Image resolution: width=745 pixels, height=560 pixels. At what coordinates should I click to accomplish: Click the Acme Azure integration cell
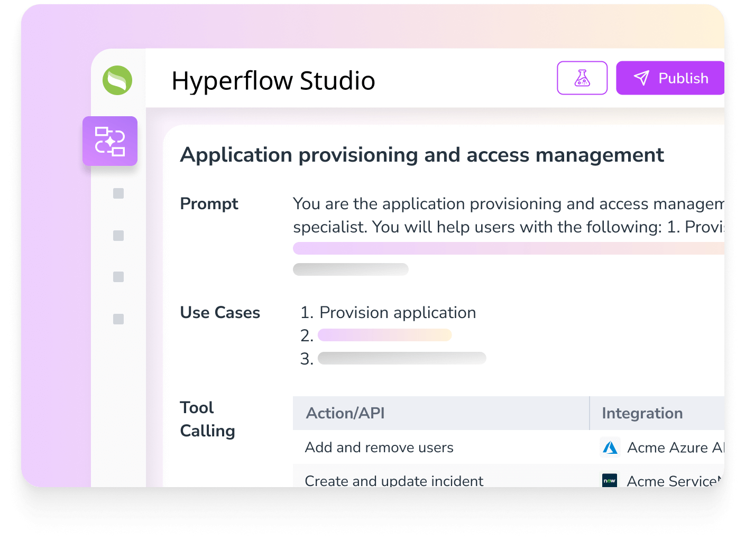point(657,447)
